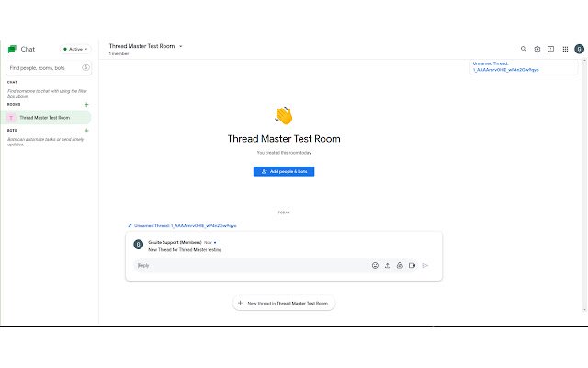The height and width of the screenshot is (368, 588).
Task: Click the icon inside Find people search box
Action: tap(85, 67)
